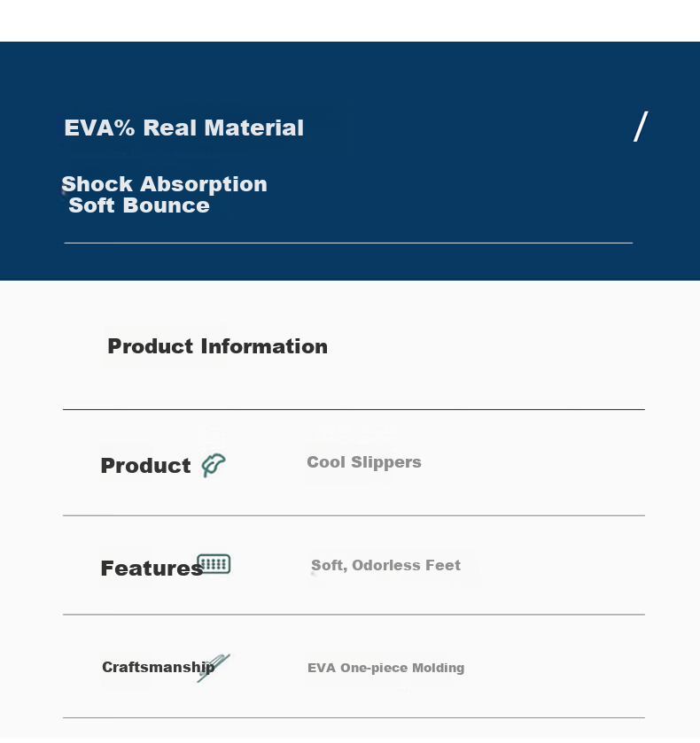
Task: Click the pen icon beside Craftsmanship
Action: click(214, 668)
